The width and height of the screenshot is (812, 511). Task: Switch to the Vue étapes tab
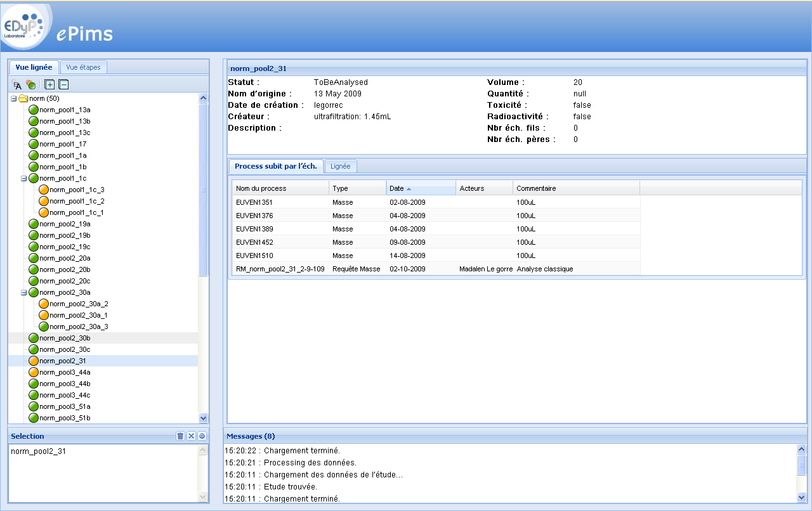pos(83,67)
